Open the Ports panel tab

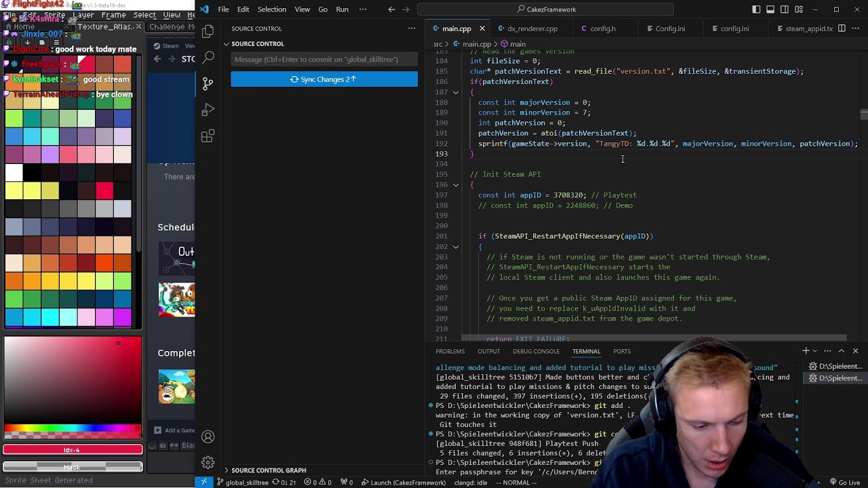[622, 351]
